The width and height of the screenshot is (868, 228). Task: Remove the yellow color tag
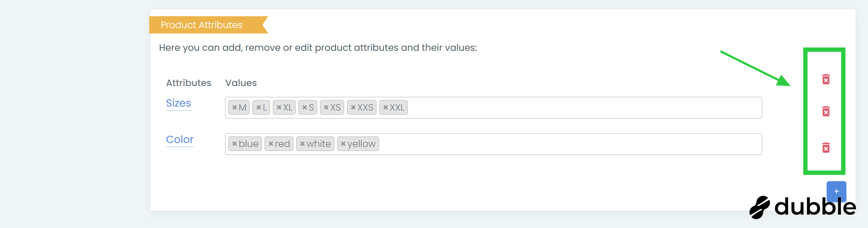tap(343, 144)
